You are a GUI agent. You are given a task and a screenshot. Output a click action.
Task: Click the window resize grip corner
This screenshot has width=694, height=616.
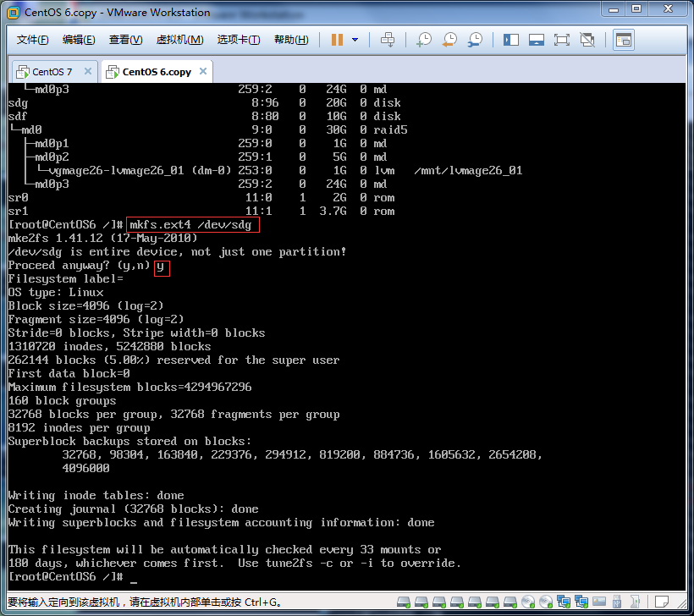point(680,602)
